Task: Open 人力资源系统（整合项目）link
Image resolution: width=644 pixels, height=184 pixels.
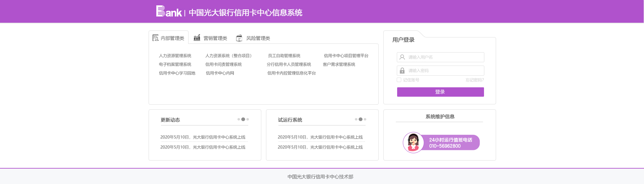Action: click(x=229, y=56)
